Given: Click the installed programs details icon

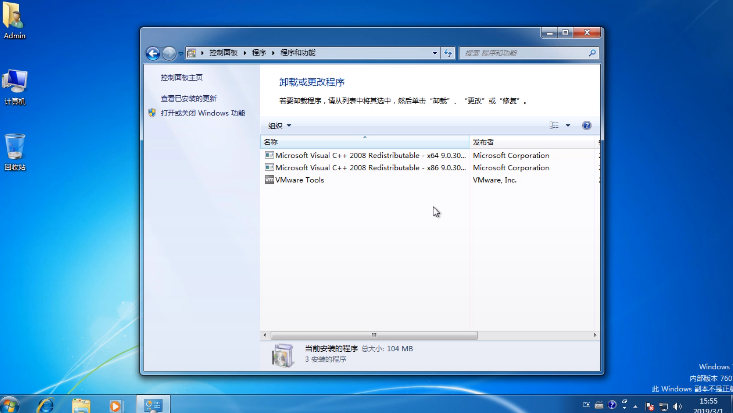Looking at the screenshot, I should point(283,355).
